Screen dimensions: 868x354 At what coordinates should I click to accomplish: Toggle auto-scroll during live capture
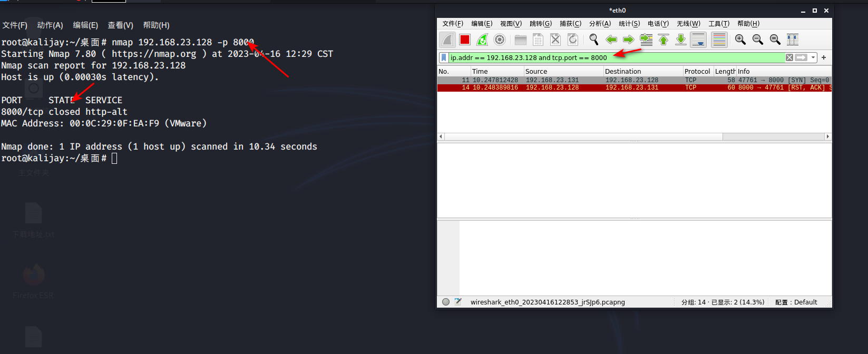[698, 40]
